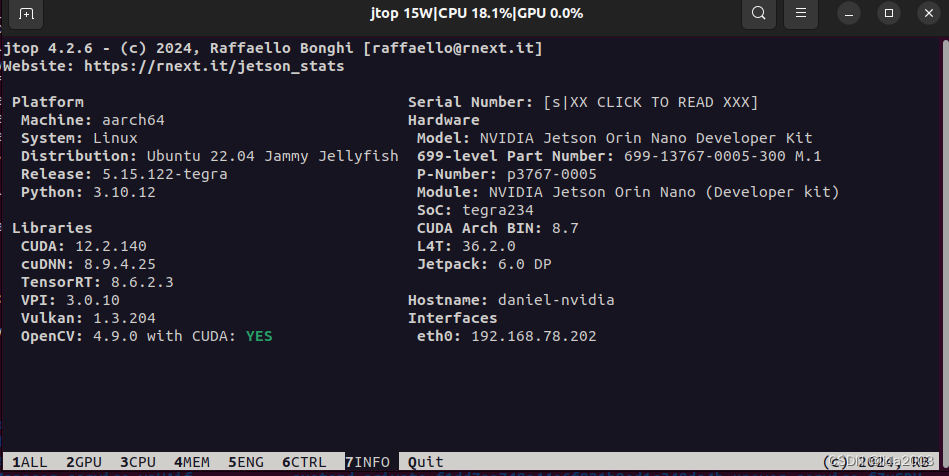949x476 pixels.
Task: Select the System value Linux
Action: [115, 138]
